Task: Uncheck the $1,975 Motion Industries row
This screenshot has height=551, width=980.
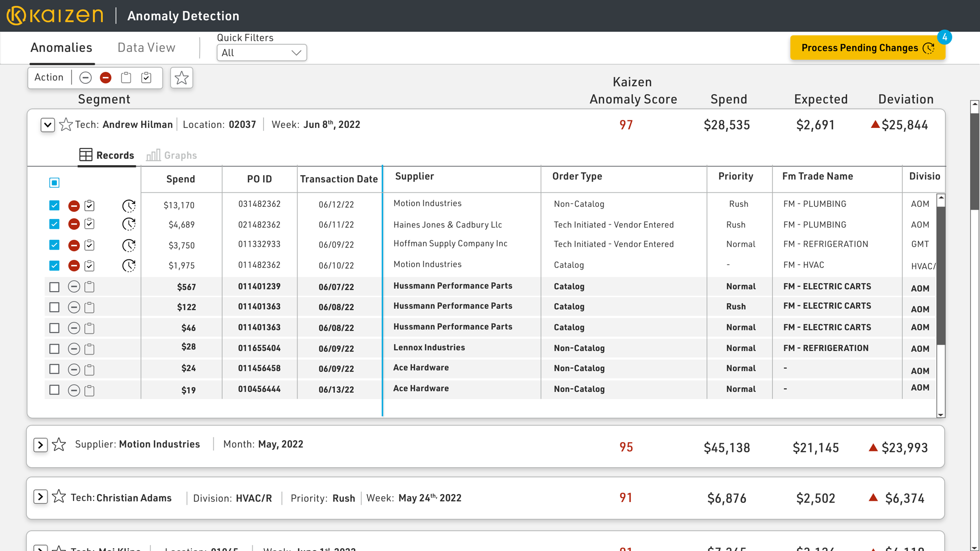Action: click(x=54, y=266)
